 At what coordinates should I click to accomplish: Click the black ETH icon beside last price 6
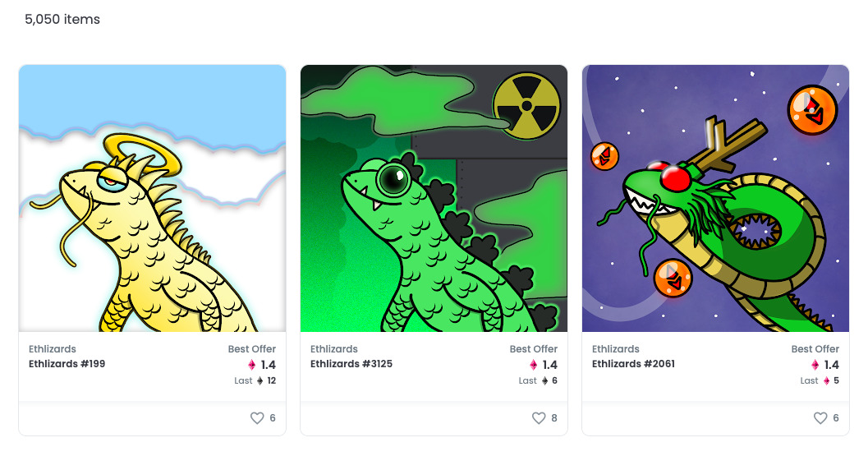[x=544, y=380]
